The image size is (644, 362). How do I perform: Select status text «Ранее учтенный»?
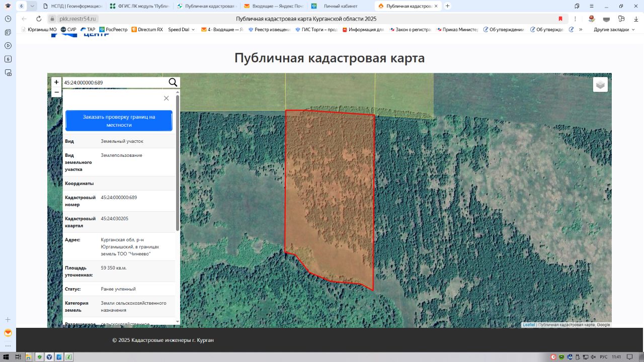[118, 289]
